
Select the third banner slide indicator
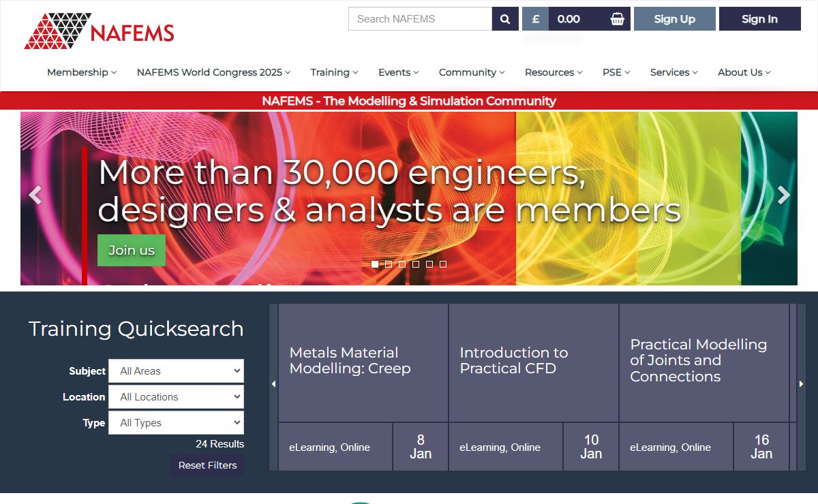(402, 264)
